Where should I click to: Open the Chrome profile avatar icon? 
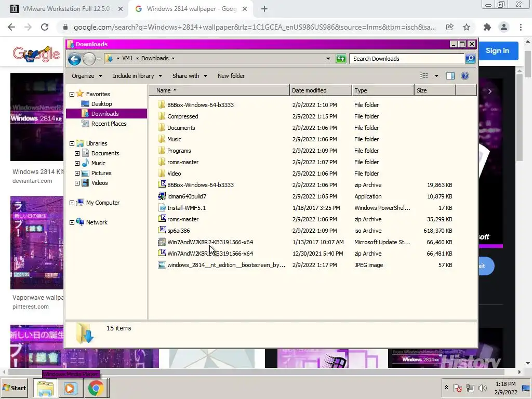504,27
